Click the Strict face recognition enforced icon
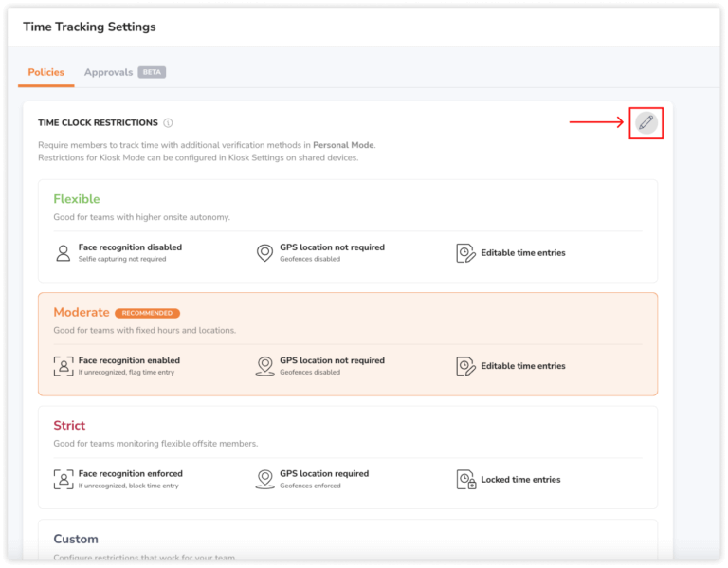728x568 pixels. pyautogui.click(x=64, y=479)
